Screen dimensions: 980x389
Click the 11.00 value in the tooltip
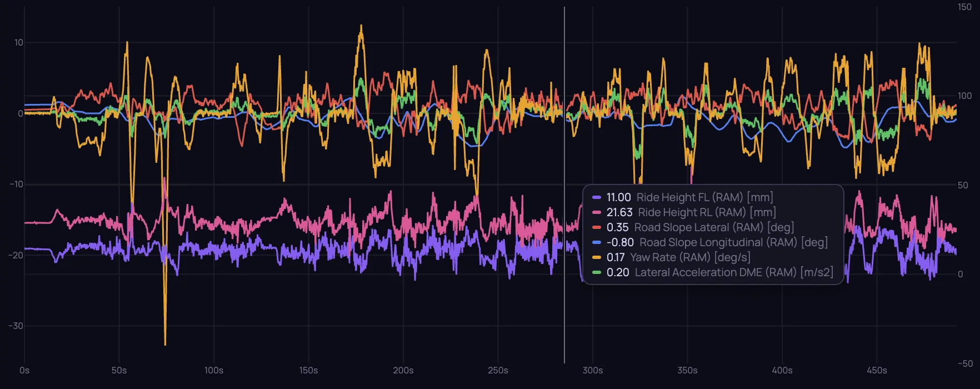click(618, 197)
